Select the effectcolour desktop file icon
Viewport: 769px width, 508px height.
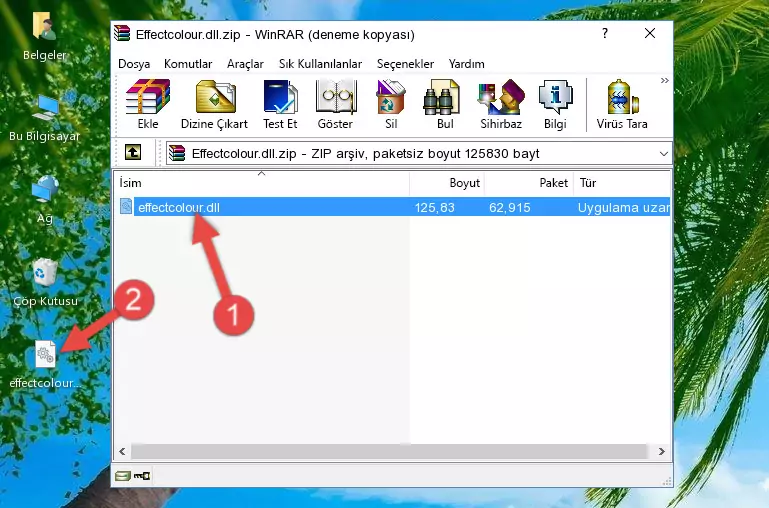click(45, 365)
